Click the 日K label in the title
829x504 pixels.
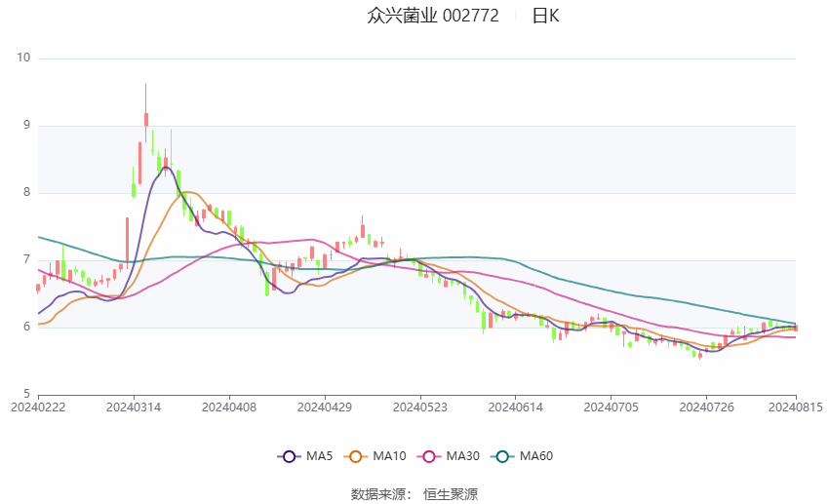click(545, 16)
